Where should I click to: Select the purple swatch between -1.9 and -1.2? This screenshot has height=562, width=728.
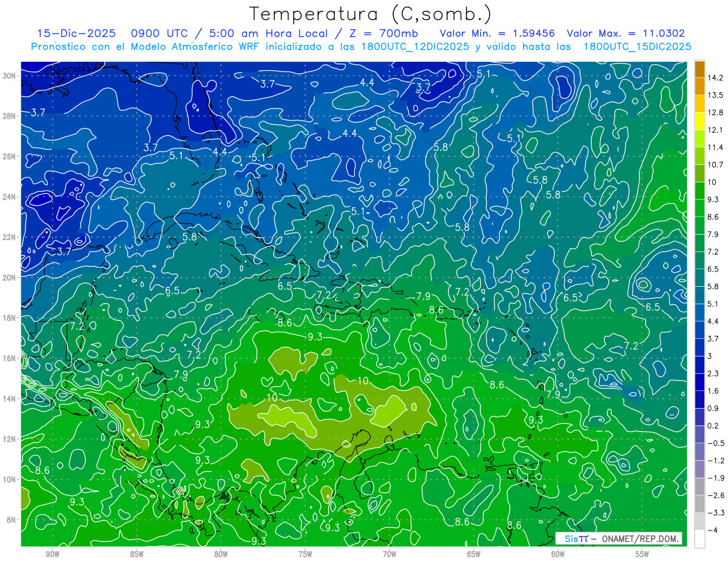click(699, 469)
